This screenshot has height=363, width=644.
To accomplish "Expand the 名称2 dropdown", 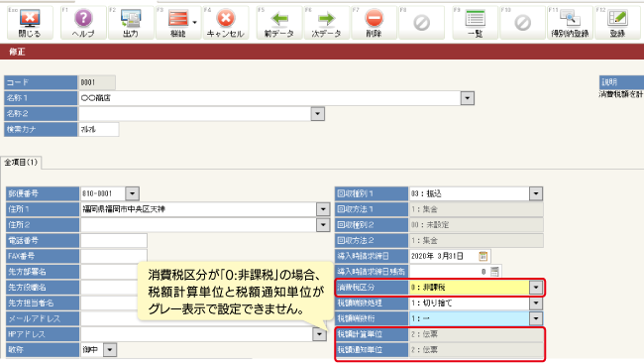I will point(317,114).
